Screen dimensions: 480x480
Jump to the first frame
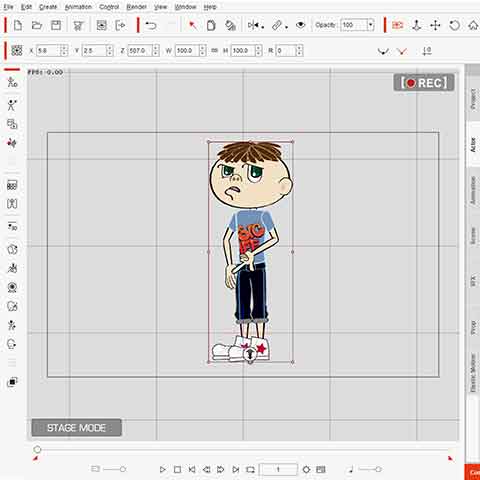point(192,469)
